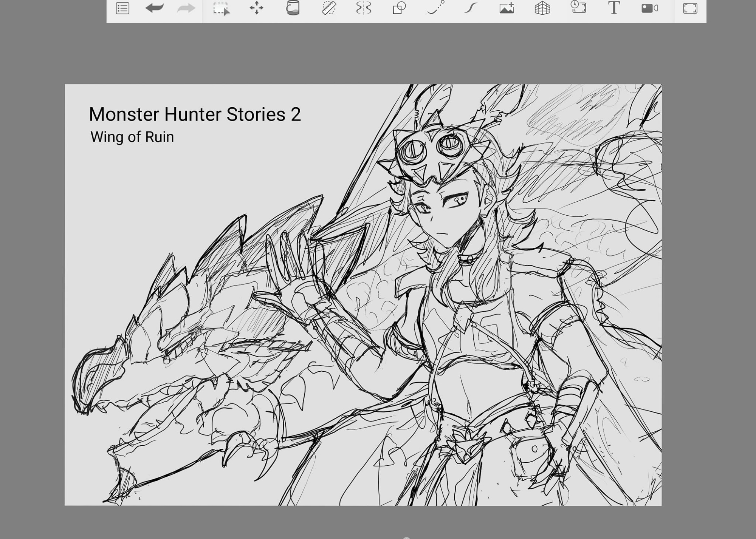This screenshot has height=539, width=756.
Task: Pick the Flood Fill bucket tool
Action: 293,8
